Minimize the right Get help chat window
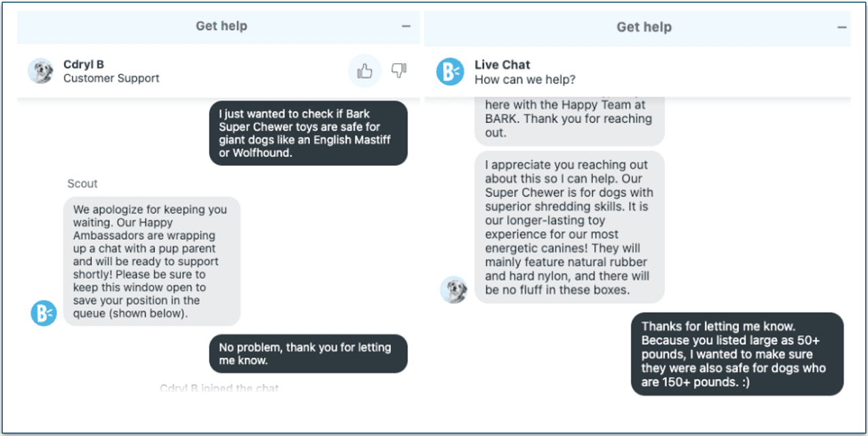 click(x=841, y=26)
